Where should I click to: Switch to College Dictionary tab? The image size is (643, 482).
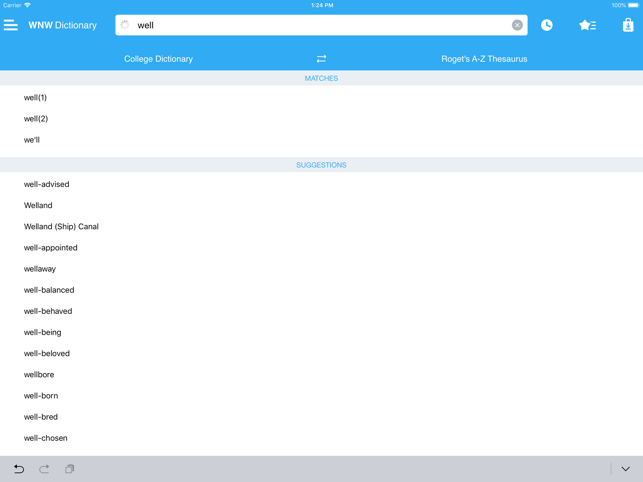click(158, 59)
